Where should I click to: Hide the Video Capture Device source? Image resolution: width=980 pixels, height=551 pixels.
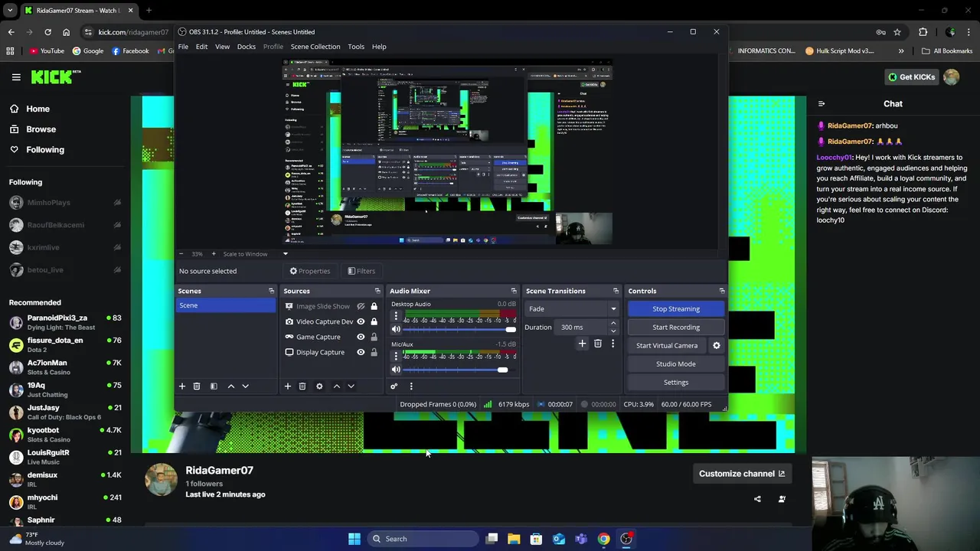[x=361, y=321]
